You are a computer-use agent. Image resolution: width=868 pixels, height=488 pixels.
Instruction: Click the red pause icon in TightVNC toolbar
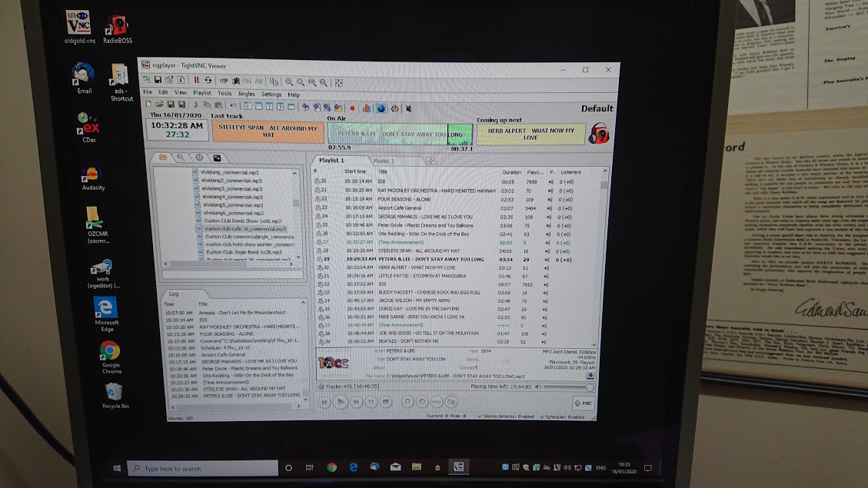[x=196, y=81]
